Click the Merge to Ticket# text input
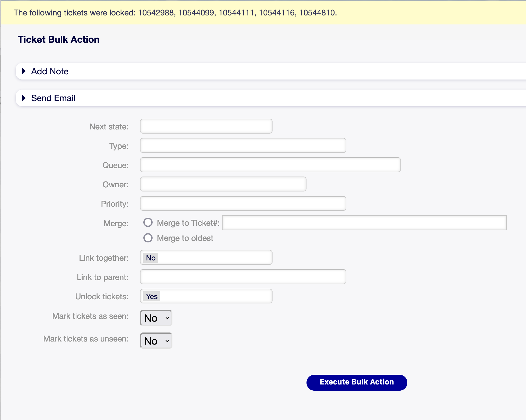 click(364, 223)
